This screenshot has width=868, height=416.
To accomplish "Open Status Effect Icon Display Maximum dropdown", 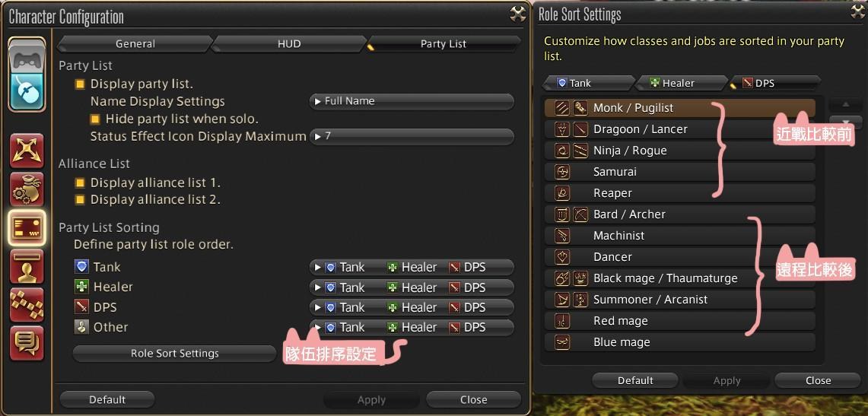I will coord(412,135).
